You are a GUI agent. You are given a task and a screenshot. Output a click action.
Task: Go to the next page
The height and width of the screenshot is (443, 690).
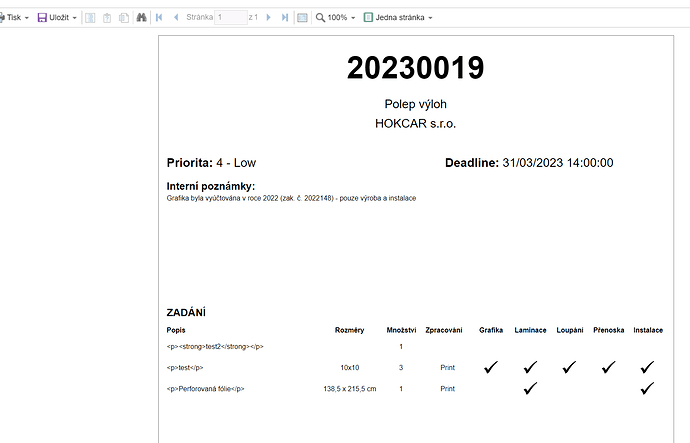tap(268, 18)
